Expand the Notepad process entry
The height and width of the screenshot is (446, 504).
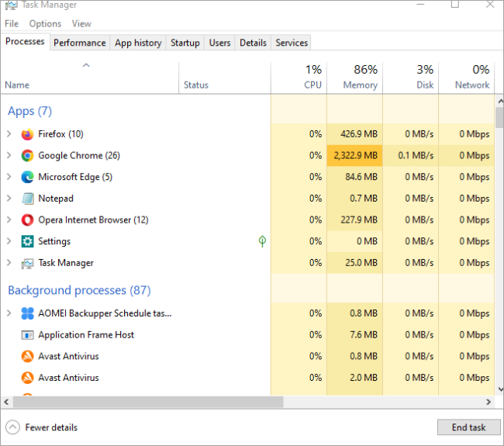[x=9, y=198]
